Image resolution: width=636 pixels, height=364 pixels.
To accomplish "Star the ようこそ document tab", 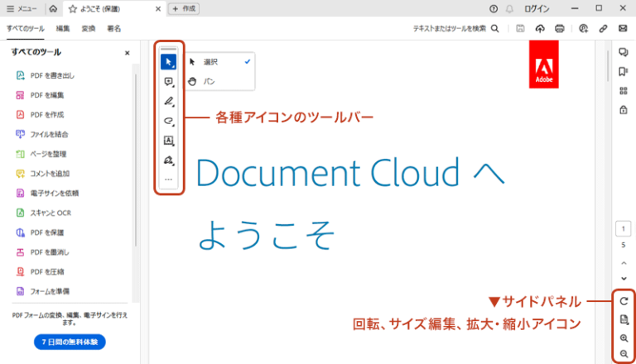I will (x=73, y=9).
